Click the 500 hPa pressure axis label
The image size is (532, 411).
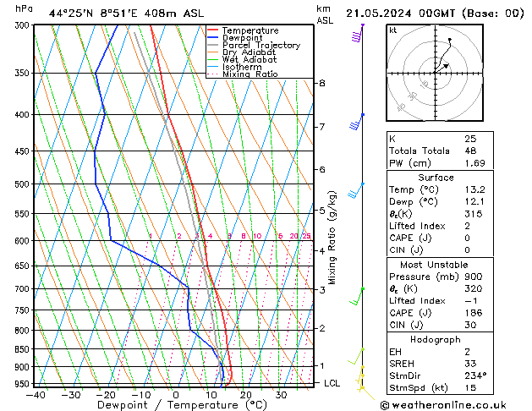pyautogui.click(x=23, y=184)
